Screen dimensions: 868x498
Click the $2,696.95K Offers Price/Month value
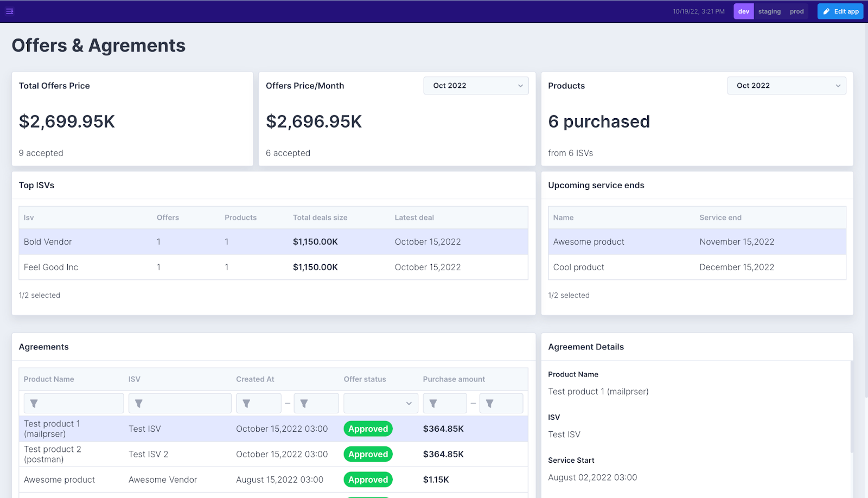click(314, 122)
